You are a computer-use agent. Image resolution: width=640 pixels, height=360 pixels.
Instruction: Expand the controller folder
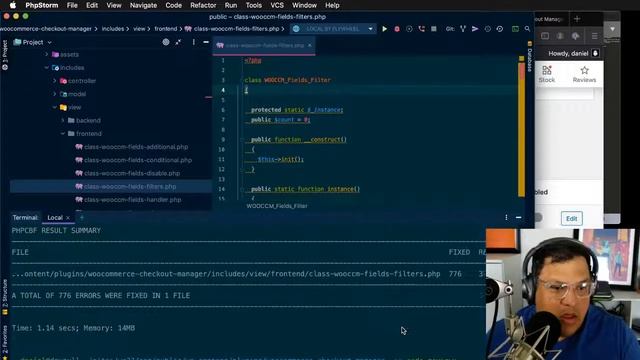[55, 81]
